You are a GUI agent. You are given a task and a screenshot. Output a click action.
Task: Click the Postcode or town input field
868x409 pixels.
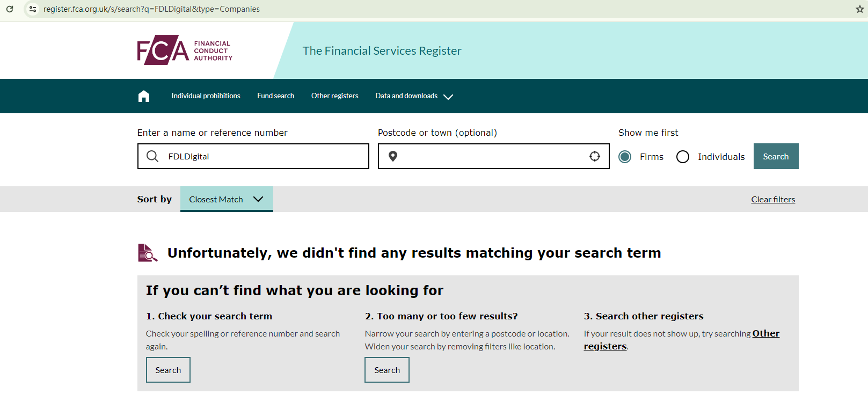[x=491, y=156]
